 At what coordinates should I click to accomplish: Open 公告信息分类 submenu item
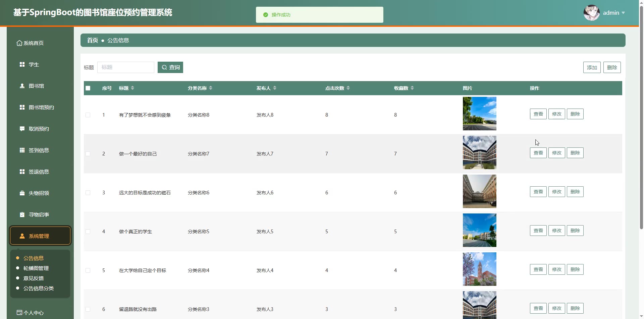tap(39, 288)
